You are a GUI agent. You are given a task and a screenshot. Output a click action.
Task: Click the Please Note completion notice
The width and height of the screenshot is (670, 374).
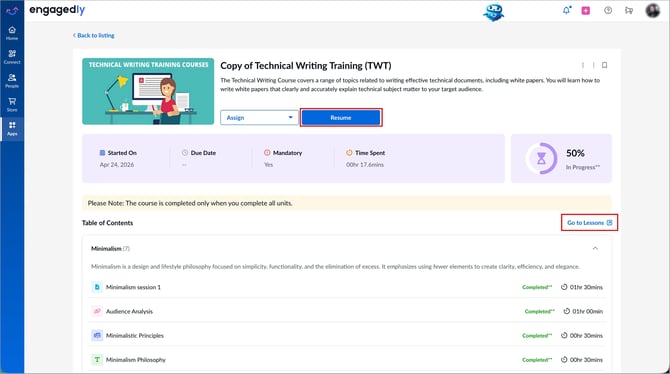347,203
